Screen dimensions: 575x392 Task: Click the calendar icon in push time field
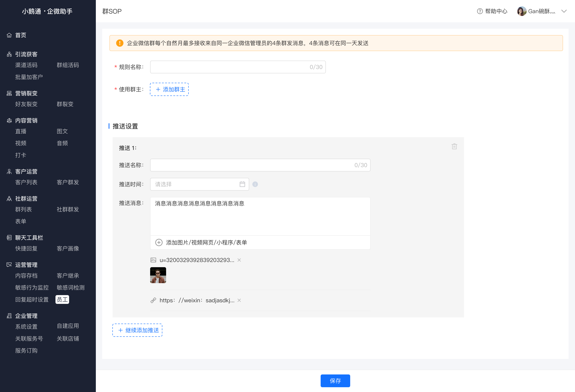[242, 184]
